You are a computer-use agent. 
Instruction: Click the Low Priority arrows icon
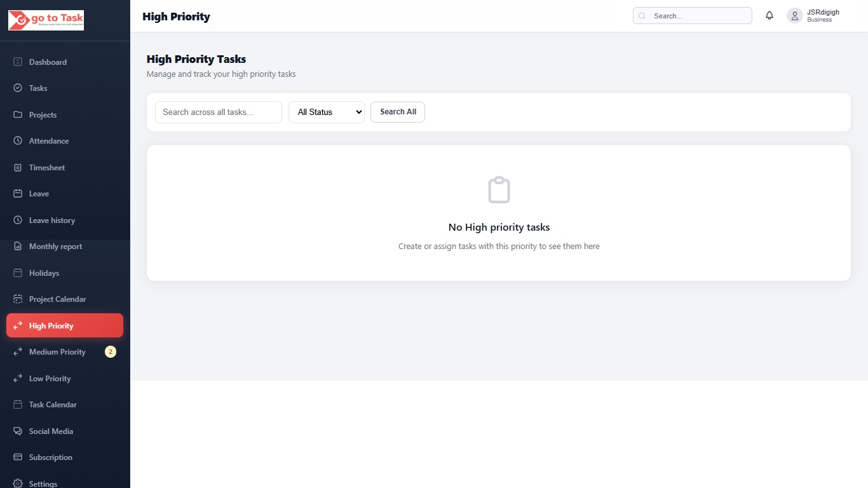(x=18, y=378)
